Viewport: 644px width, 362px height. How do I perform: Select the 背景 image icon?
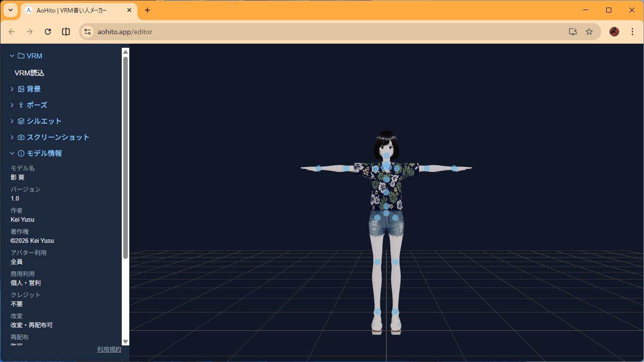click(21, 88)
